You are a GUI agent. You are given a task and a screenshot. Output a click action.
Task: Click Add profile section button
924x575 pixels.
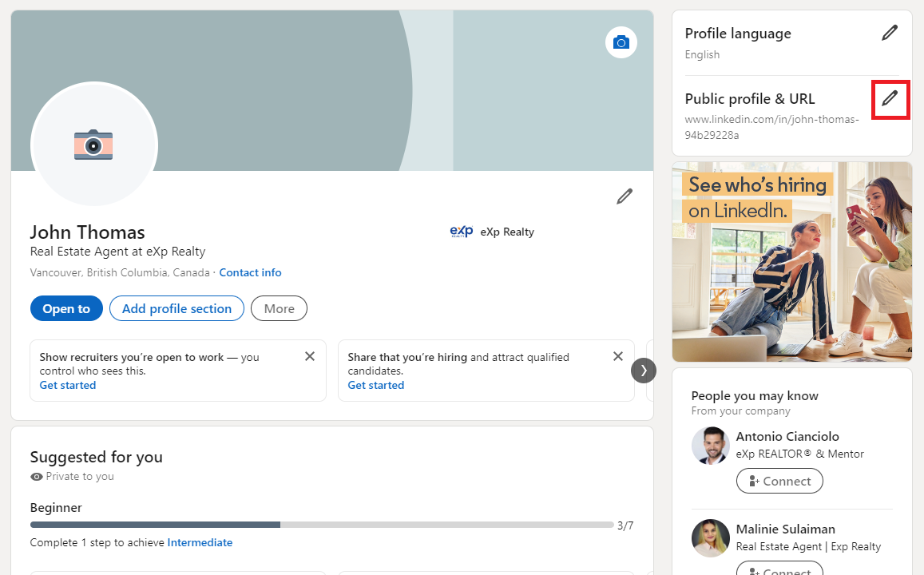click(176, 308)
